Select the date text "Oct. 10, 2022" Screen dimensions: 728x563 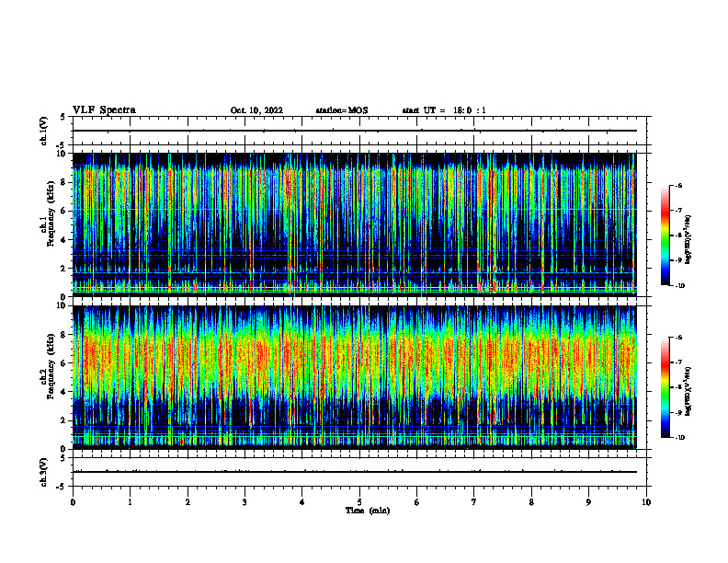pos(256,110)
